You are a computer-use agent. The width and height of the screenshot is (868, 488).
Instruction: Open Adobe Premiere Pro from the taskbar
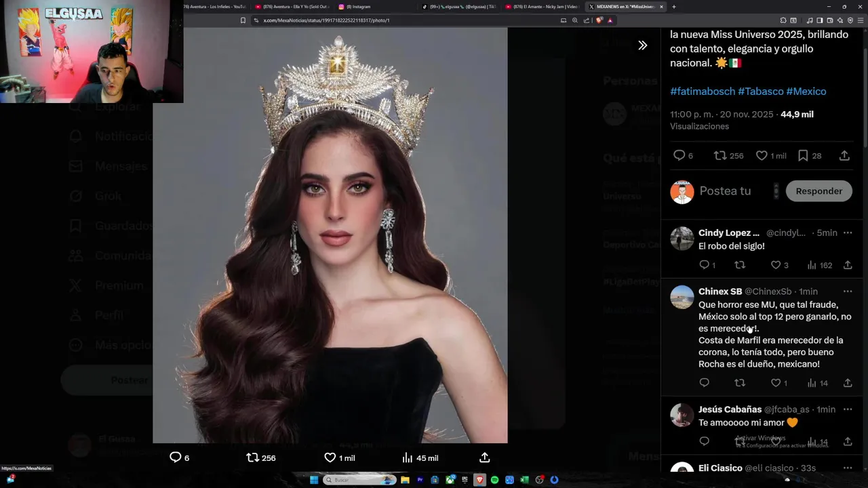pos(420,480)
